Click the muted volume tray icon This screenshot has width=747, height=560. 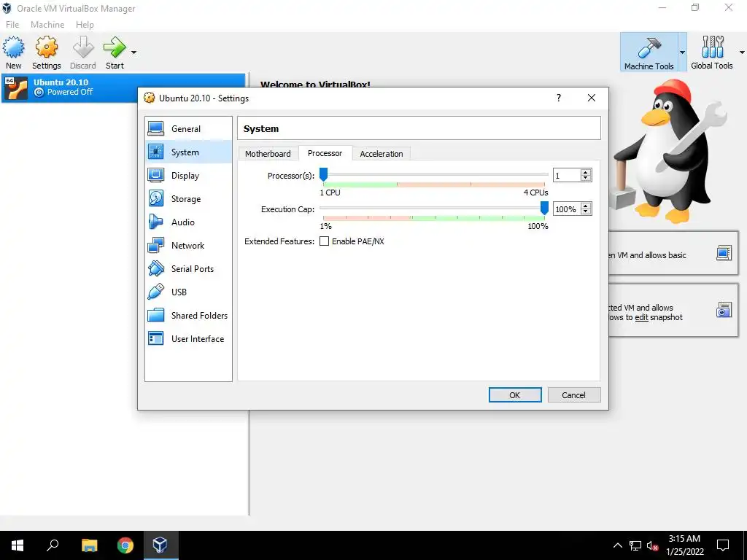click(x=652, y=545)
